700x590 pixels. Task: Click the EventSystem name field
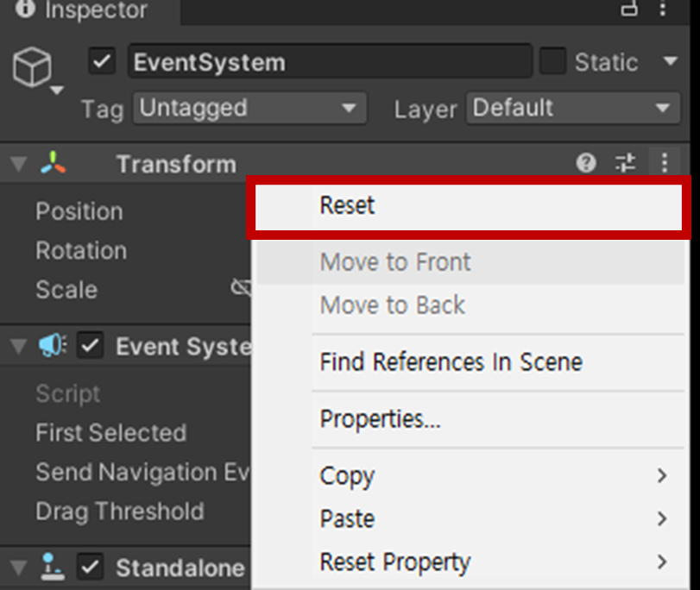330,61
